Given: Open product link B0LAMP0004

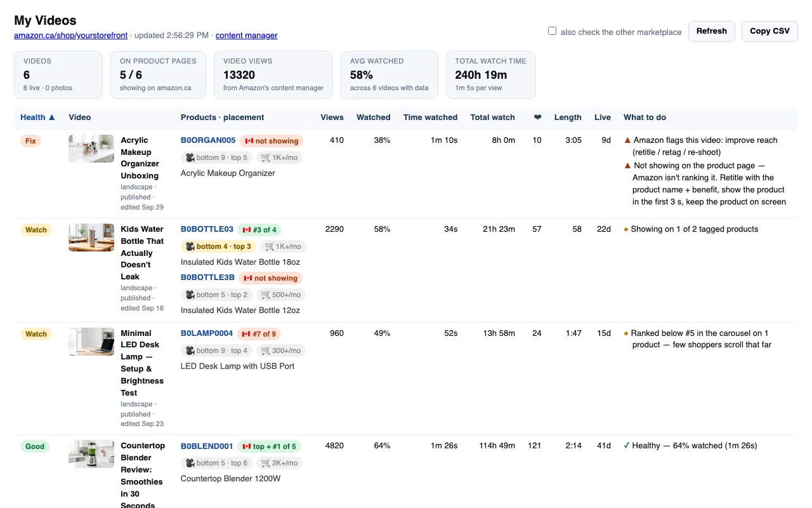Looking at the screenshot, I should tap(207, 333).
